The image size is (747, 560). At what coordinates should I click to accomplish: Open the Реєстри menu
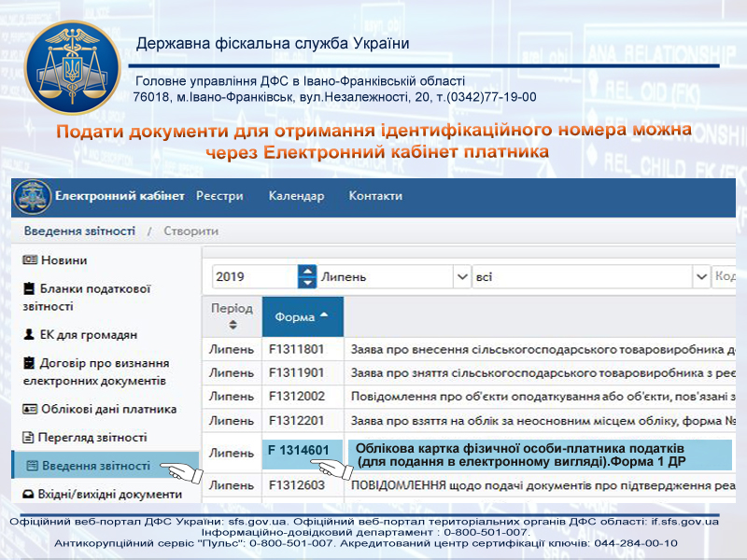[219, 196]
